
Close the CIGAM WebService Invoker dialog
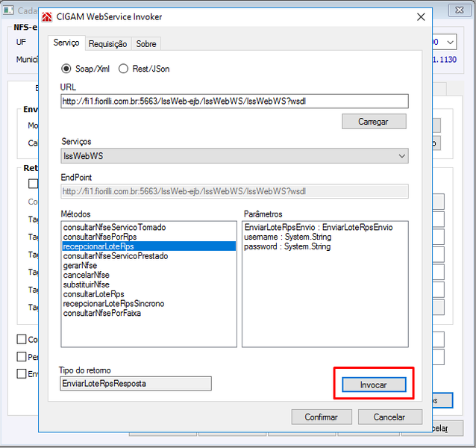pos(421,17)
